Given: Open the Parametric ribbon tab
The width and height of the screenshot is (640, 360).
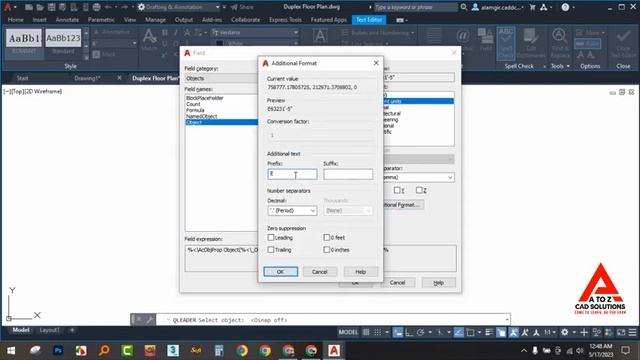Looking at the screenshot, I should tap(101, 20).
